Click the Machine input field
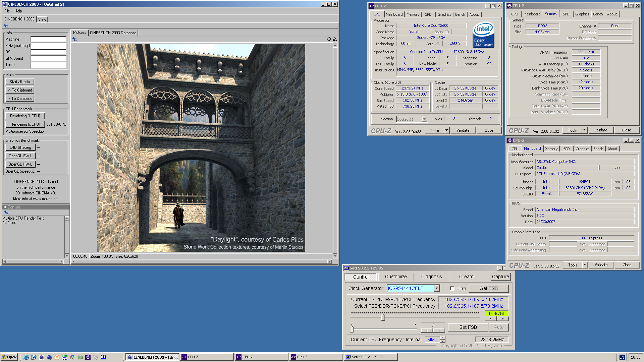The width and height of the screenshot is (644, 362). click(48, 39)
